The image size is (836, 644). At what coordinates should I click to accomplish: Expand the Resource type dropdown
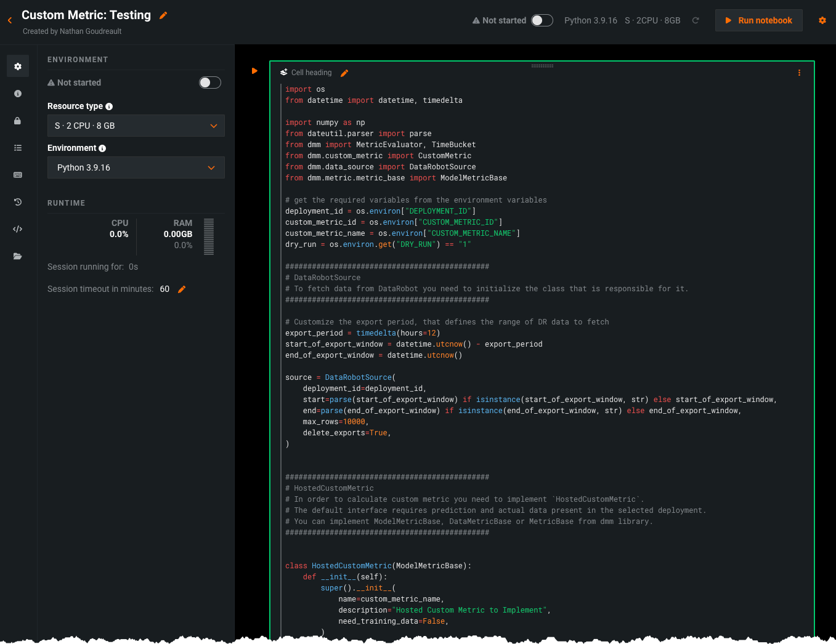pyautogui.click(x=136, y=126)
